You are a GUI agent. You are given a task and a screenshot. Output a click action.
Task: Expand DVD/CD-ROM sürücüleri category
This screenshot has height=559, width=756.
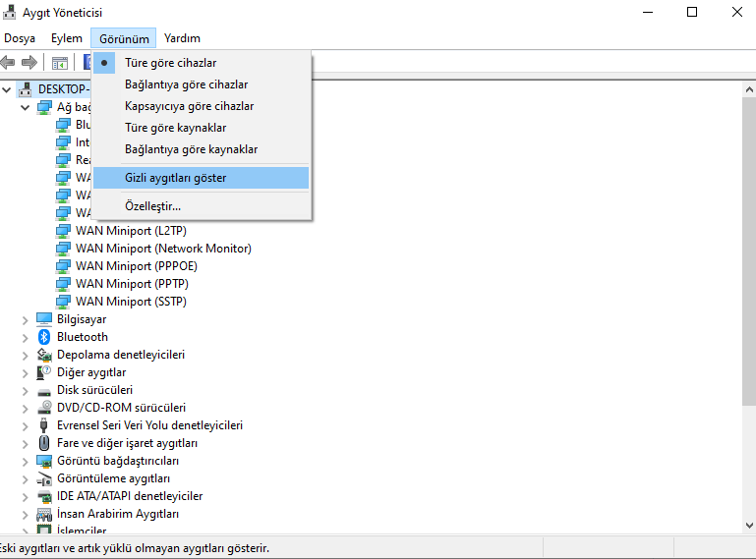click(26, 409)
